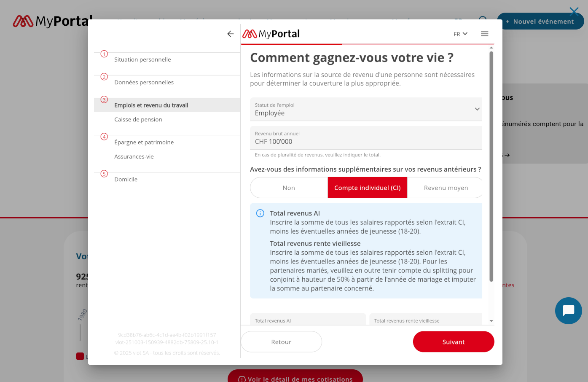
Task: Click the scrollbar down arrow
Action: 491,321
